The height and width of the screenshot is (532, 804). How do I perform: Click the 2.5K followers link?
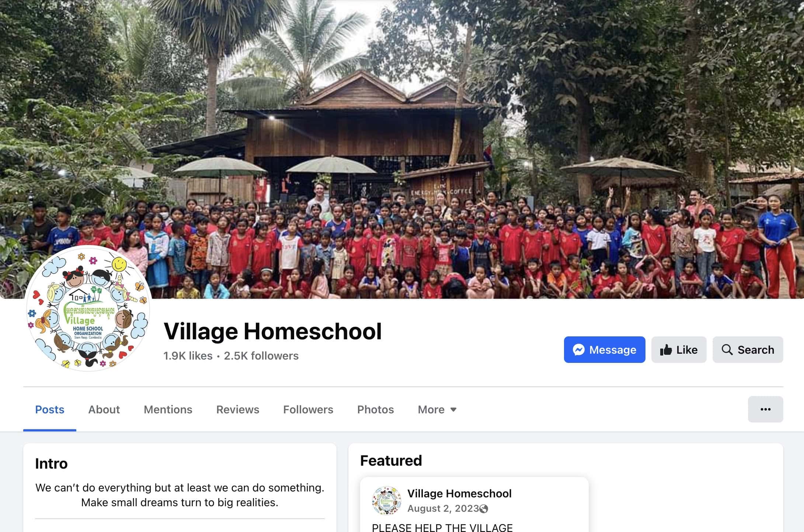tap(261, 356)
